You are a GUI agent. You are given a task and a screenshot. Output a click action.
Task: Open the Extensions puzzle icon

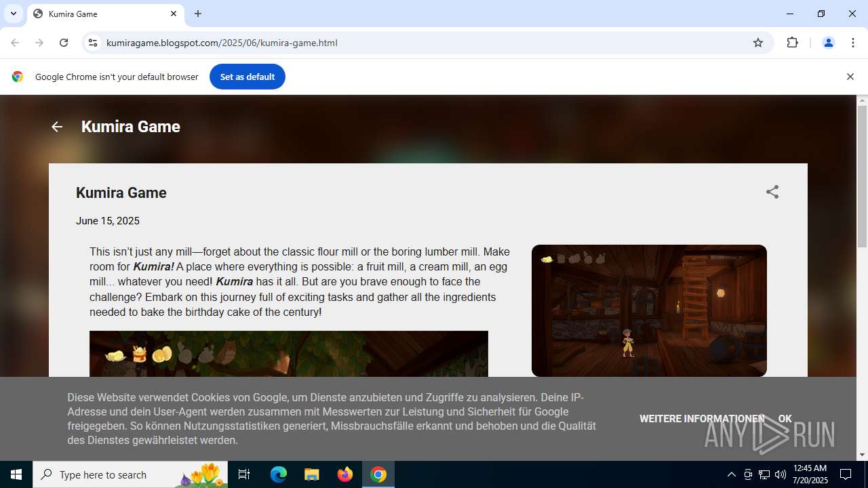click(792, 43)
